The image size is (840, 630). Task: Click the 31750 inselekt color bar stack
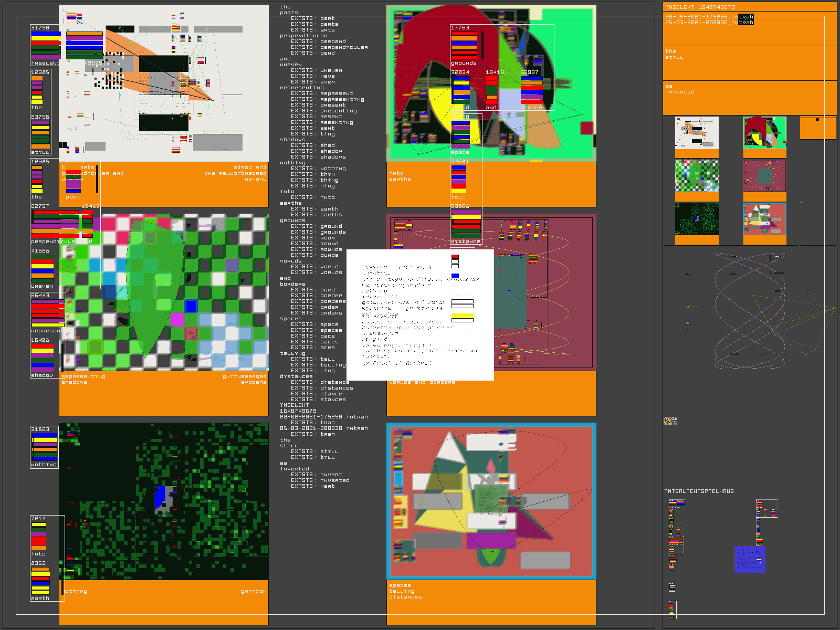pyautogui.click(x=46, y=45)
